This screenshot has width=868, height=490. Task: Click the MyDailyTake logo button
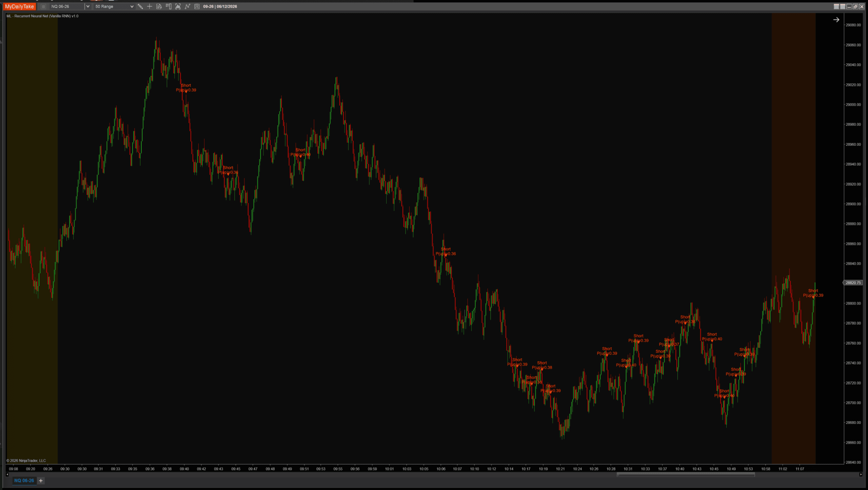pos(19,6)
